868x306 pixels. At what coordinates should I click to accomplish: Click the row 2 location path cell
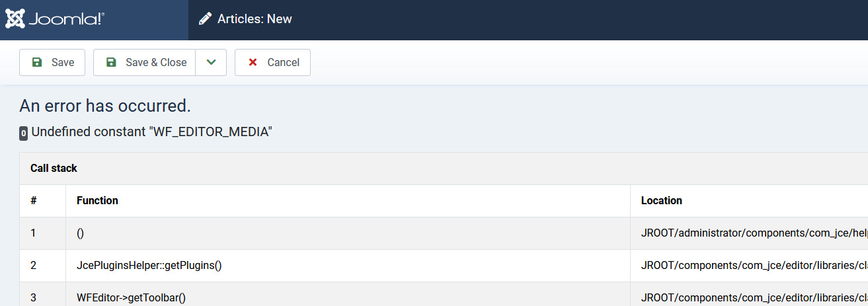(x=754, y=265)
